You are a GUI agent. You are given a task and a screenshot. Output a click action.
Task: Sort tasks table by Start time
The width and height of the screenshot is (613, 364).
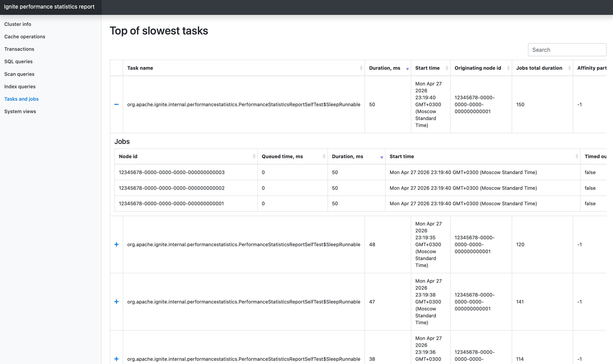pyautogui.click(x=431, y=68)
